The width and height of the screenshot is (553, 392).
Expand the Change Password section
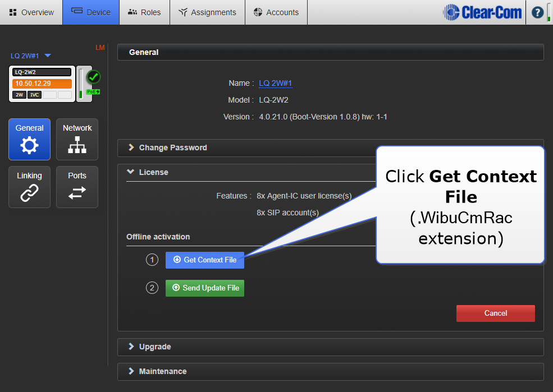point(173,147)
